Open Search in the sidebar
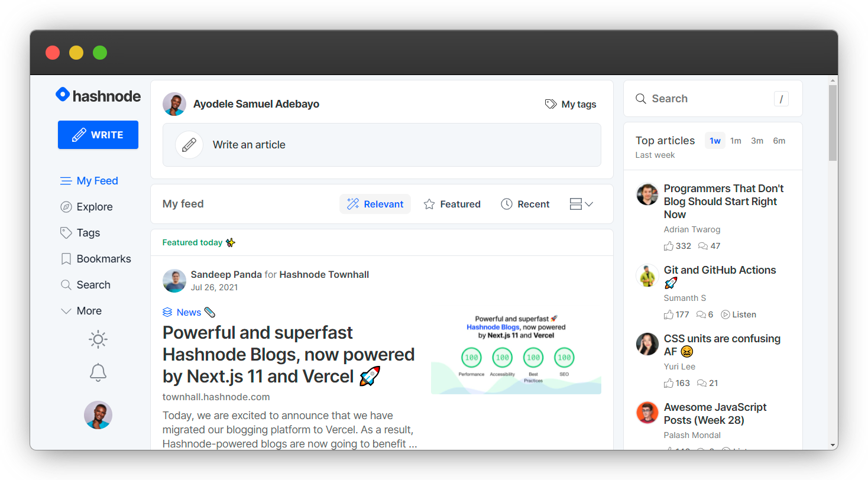This screenshot has width=868, height=480. click(85, 285)
